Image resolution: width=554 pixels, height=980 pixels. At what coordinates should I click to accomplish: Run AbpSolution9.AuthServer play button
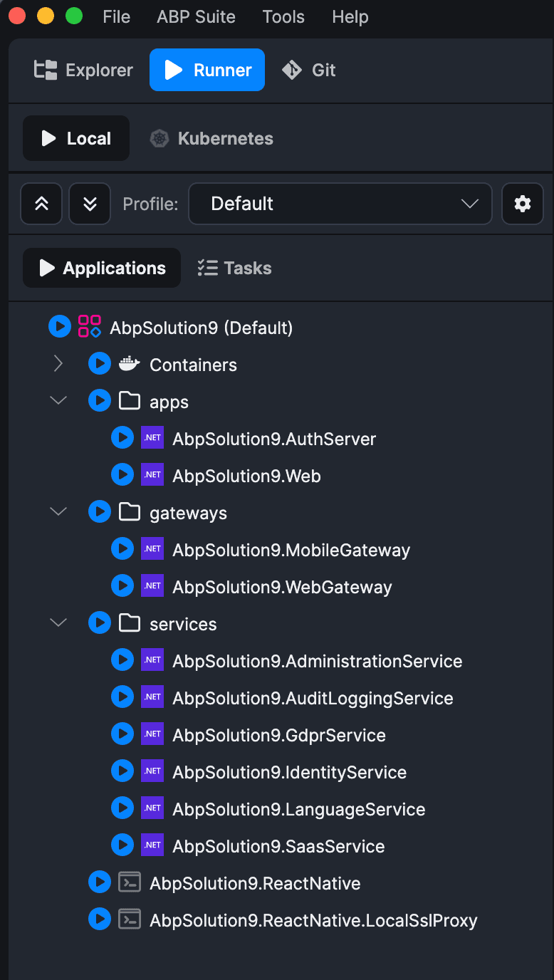pyautogui.click(x=122, y=439)
